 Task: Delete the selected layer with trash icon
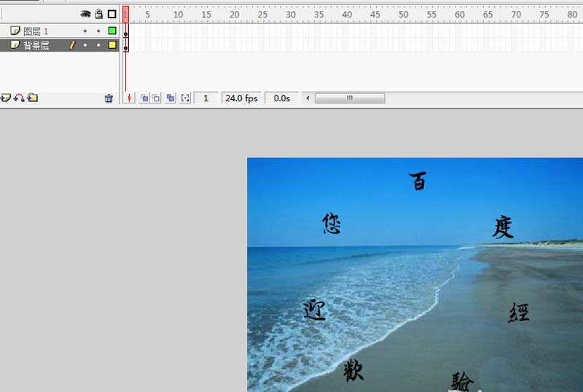click(109, 98)
